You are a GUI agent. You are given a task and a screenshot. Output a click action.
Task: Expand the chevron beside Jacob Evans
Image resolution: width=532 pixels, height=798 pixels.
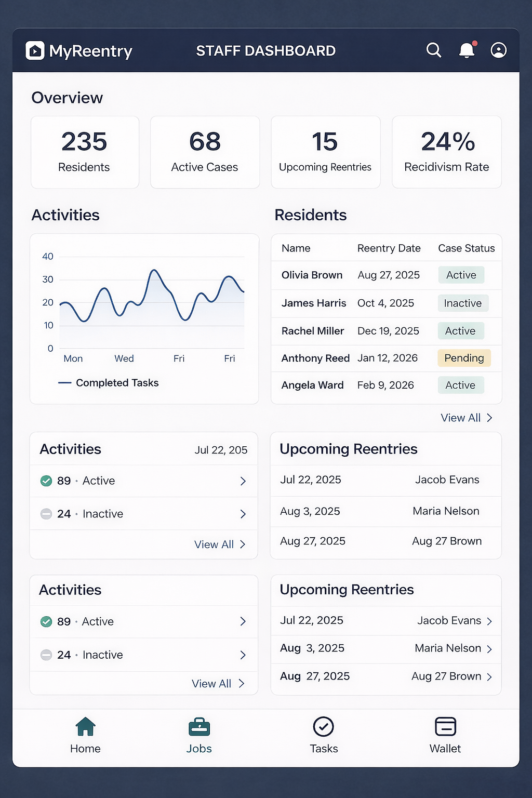489,621
